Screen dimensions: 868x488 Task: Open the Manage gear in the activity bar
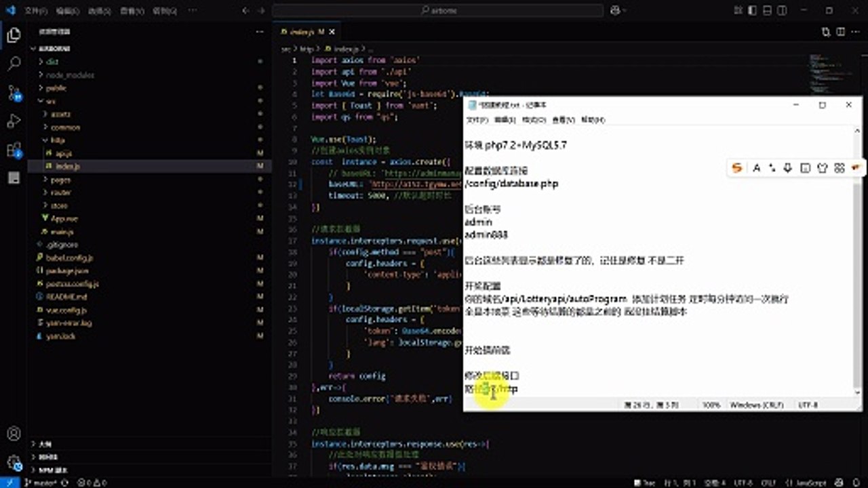[14, 462]
